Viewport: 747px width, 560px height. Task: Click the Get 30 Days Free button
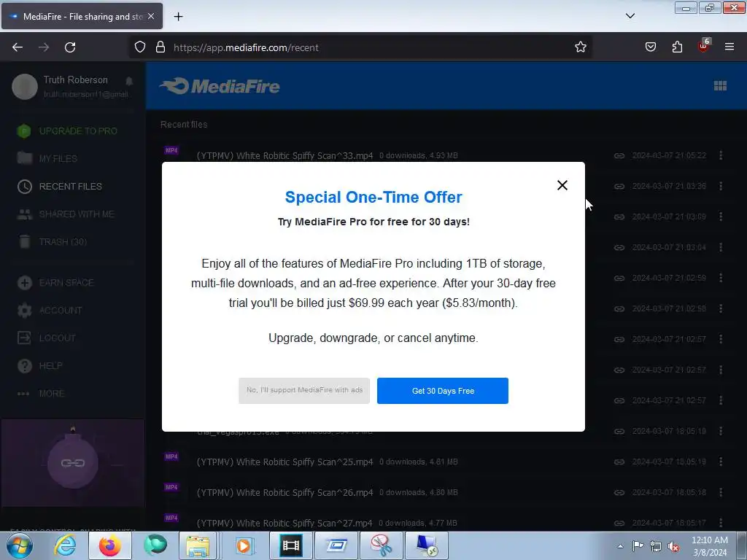tap(443, 391)
